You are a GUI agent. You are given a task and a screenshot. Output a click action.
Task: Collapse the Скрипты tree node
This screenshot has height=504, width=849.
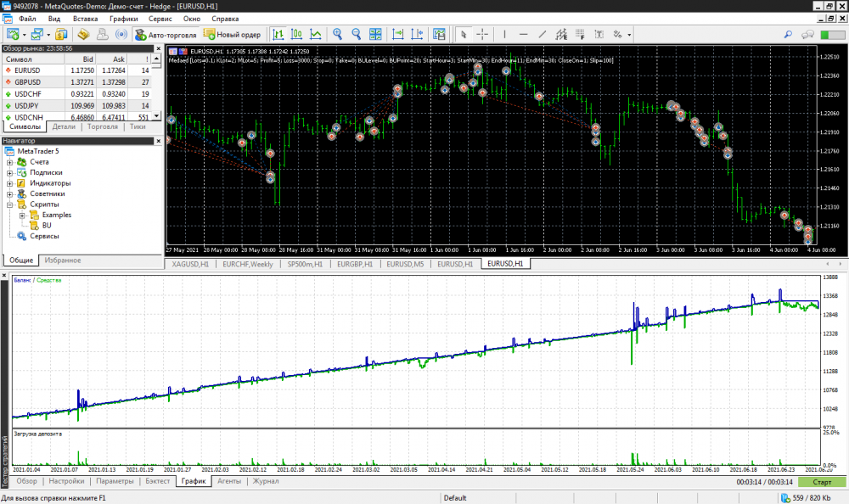tap(9, 204)
